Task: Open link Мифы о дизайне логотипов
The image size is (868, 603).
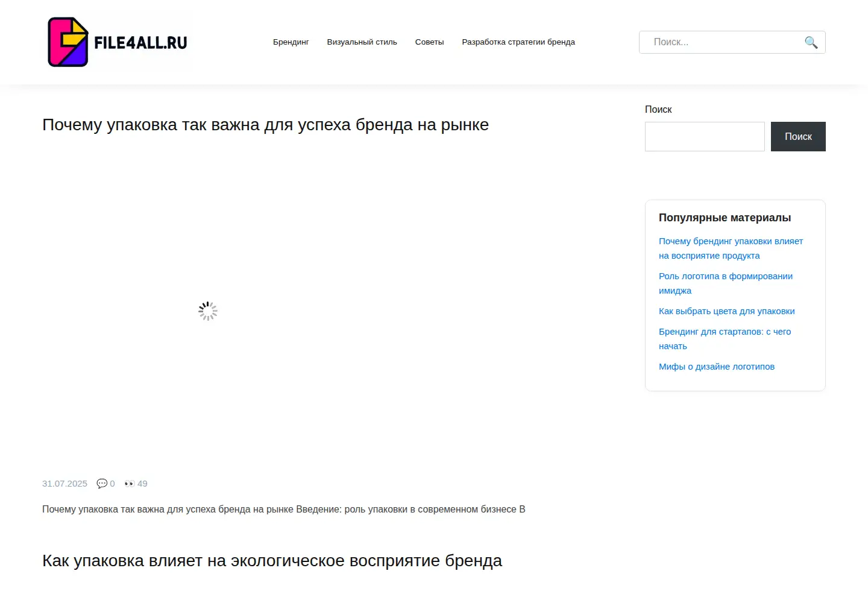Action: [x=717, y=367]
